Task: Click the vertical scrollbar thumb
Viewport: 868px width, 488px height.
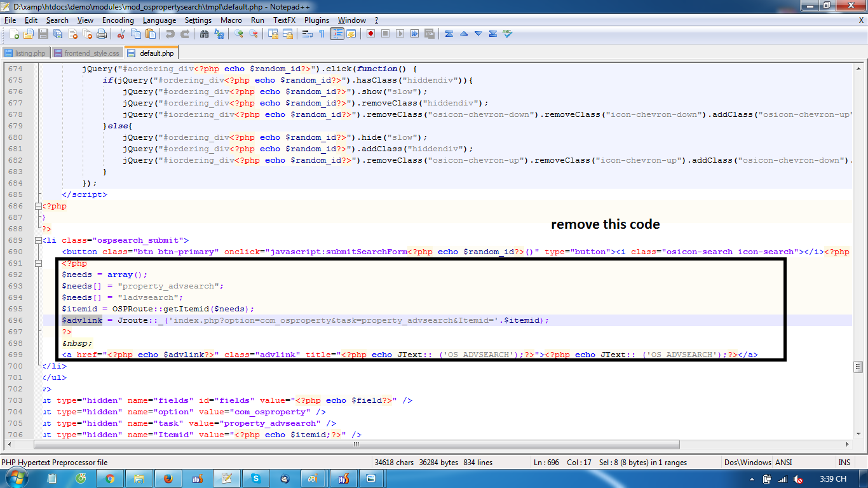Action: pos(858,367)
